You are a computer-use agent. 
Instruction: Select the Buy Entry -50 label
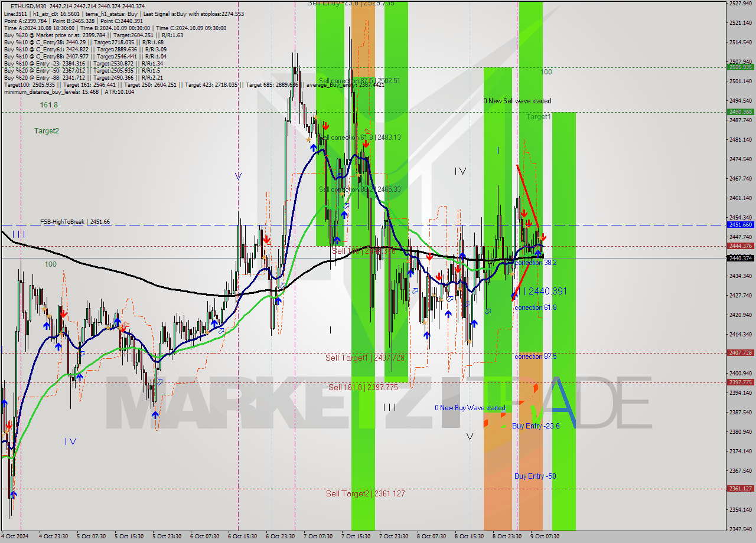click(x=535, y=476)
